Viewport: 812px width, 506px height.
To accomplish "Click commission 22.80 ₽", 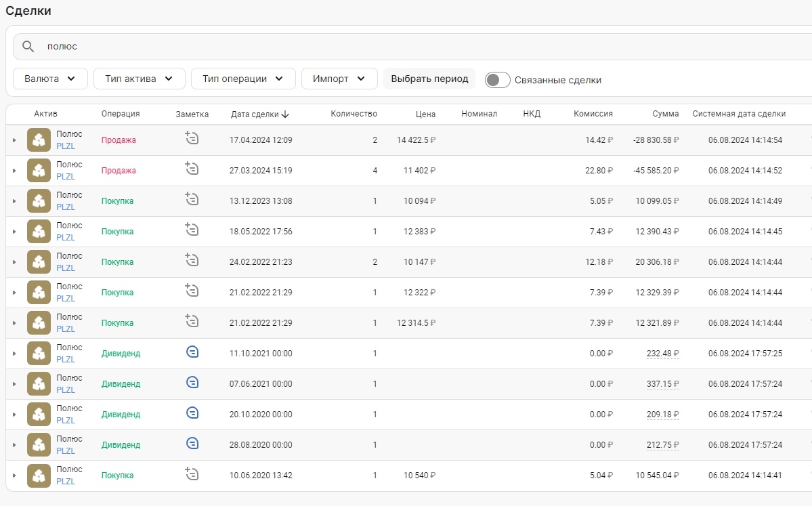I will 599,171.
